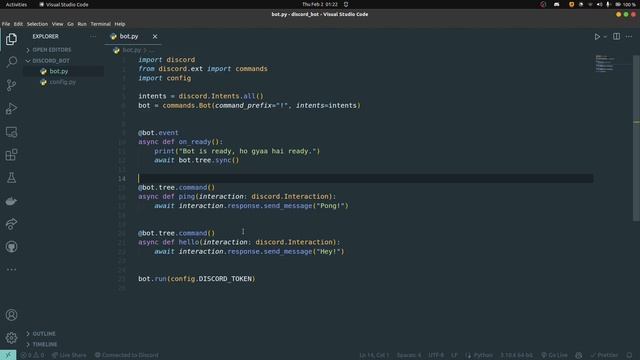Select the bot.py editor tab
The width and height of the screenshot is (640, 360).
[x=133, y=36]
